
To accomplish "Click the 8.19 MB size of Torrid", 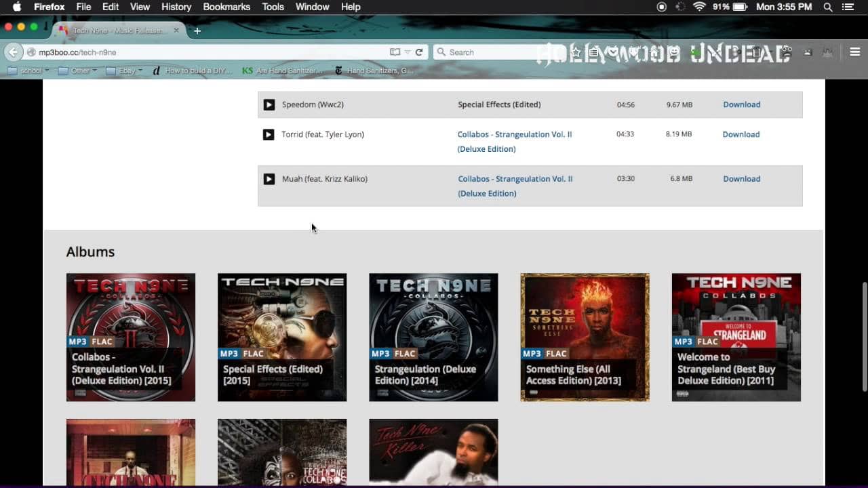I will [679, 134].
